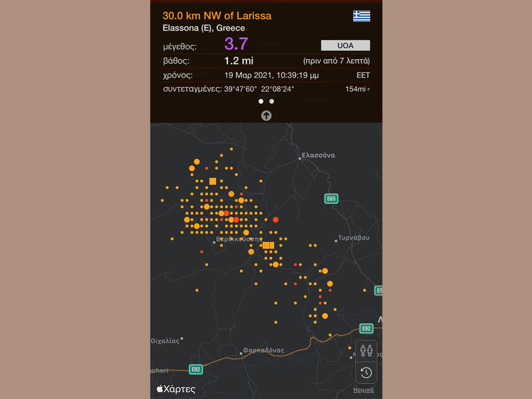This screenshot has height=399, width=532.
Task: Tap the Ελασσόνα town label on map
Action: (318, 156)
